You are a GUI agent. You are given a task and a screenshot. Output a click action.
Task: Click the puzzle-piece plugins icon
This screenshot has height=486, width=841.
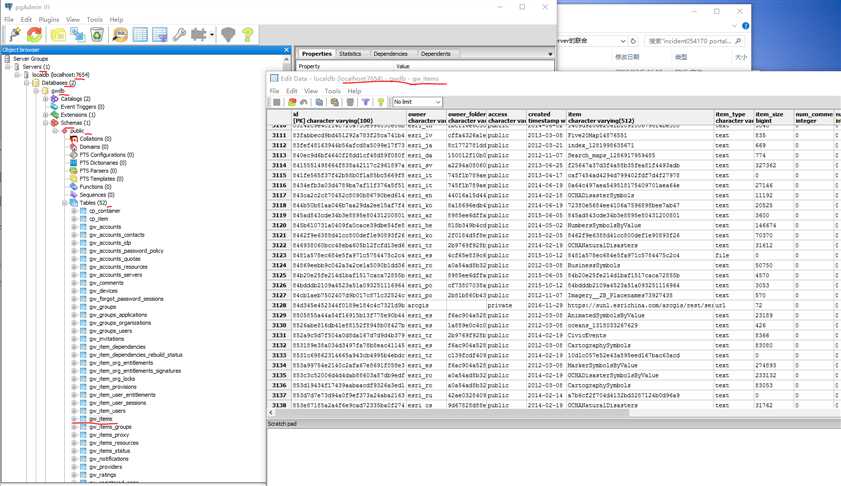[198, 35]
